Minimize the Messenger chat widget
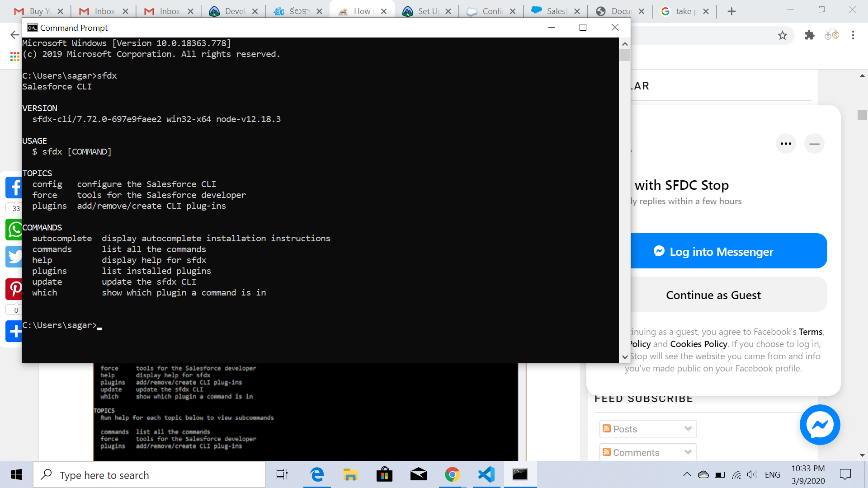 point(814,144)
